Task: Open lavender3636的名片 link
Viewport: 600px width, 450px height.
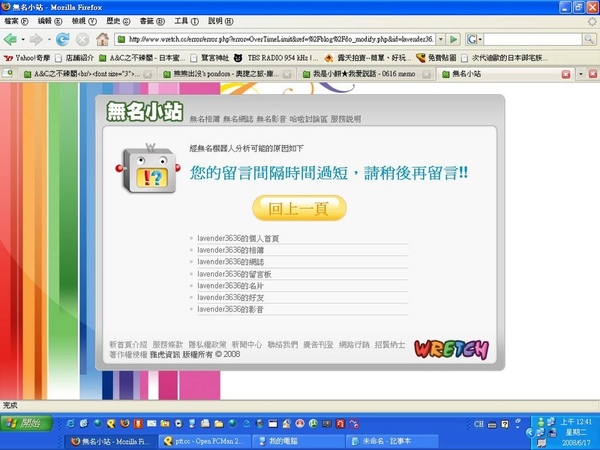Action: (230, 286)
